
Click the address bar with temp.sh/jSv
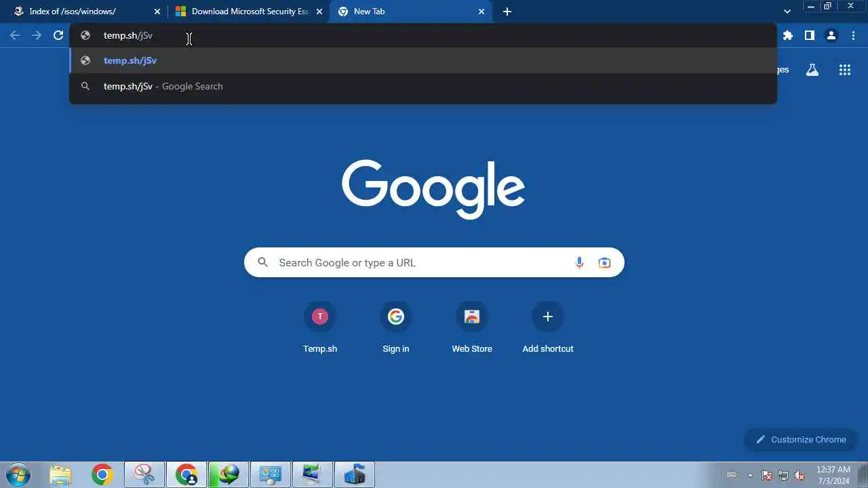coord(422,35)
